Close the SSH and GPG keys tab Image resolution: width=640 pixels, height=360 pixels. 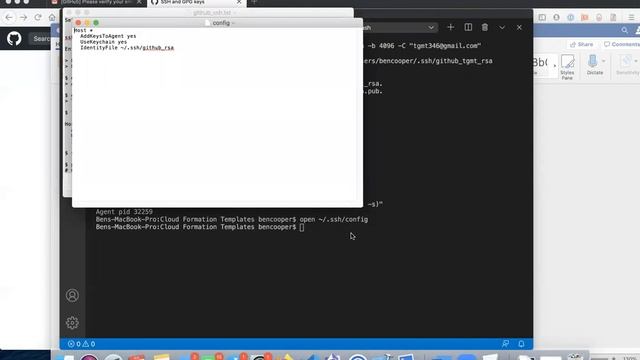pos(239,2)
